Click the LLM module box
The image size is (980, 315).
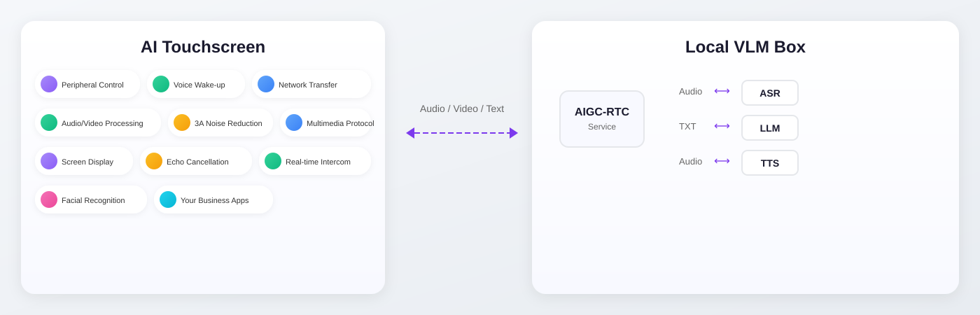(770, 127)
